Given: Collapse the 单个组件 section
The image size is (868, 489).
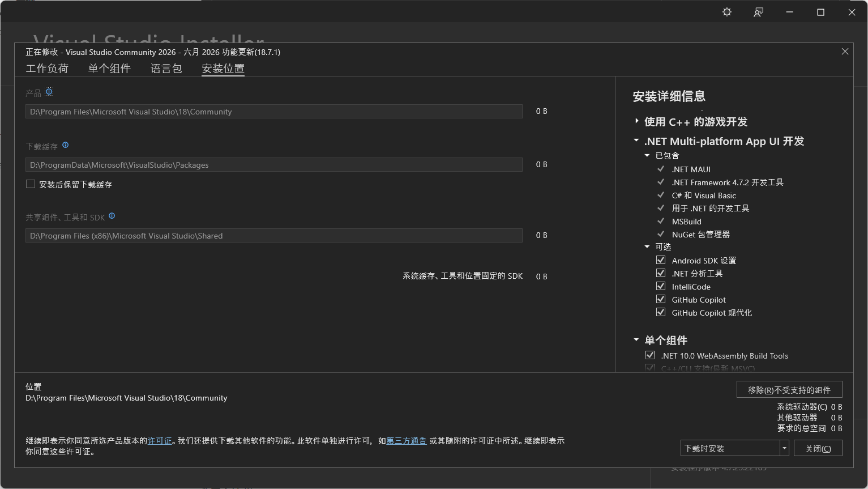Looking at the screenshot, I should tap(636, 340).
